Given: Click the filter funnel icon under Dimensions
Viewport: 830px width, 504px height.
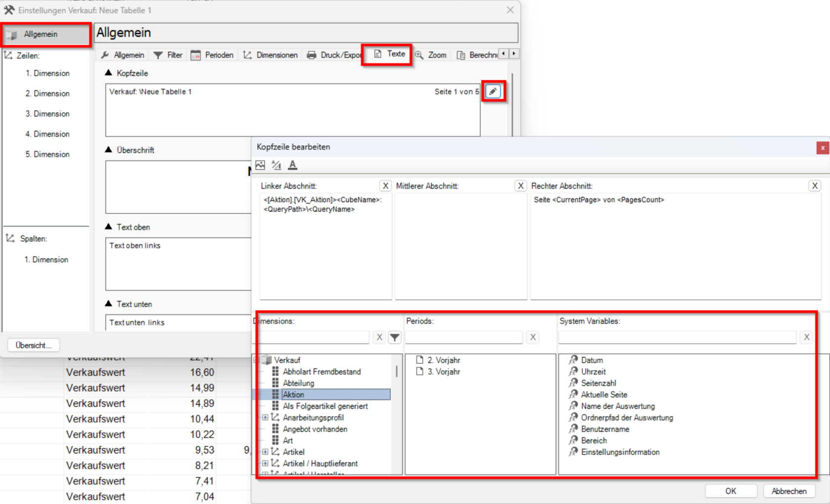Looking at the screenshot, I should click(394, 337).
